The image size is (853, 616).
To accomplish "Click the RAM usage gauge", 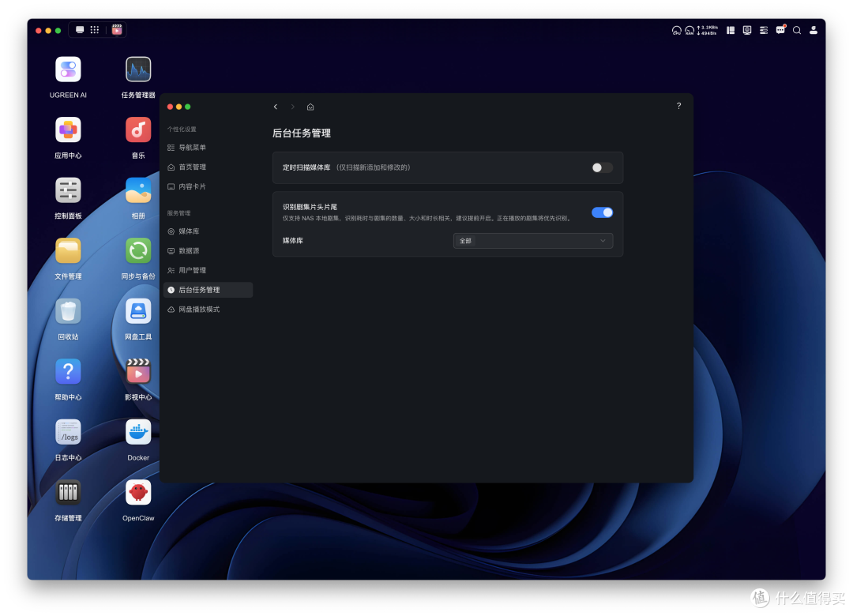I will click(x=690, y=31).
